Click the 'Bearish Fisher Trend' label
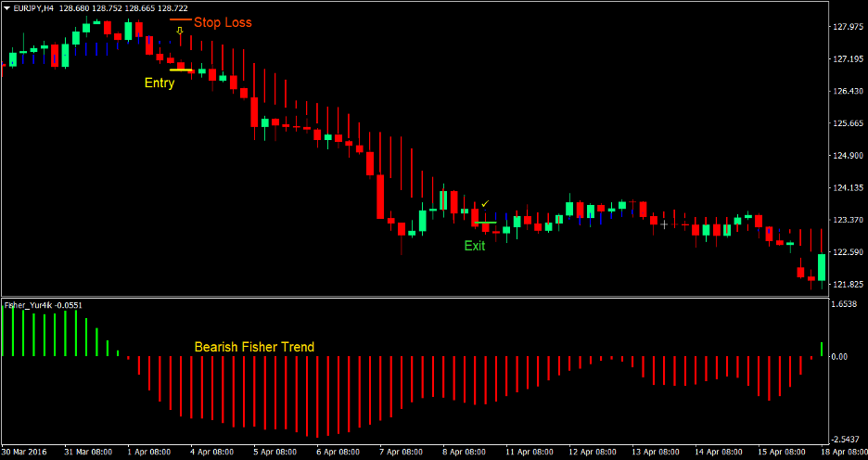 pyautogui.click(x=254, y=347)
